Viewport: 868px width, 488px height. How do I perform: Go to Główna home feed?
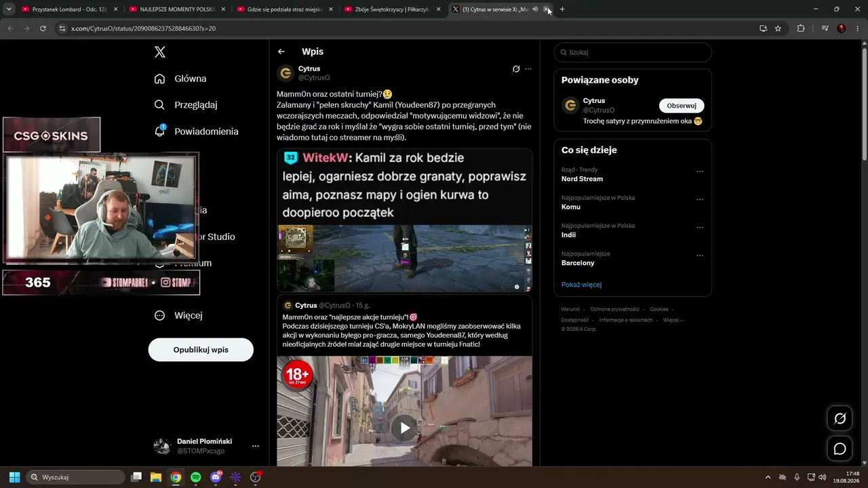point(180,79)
